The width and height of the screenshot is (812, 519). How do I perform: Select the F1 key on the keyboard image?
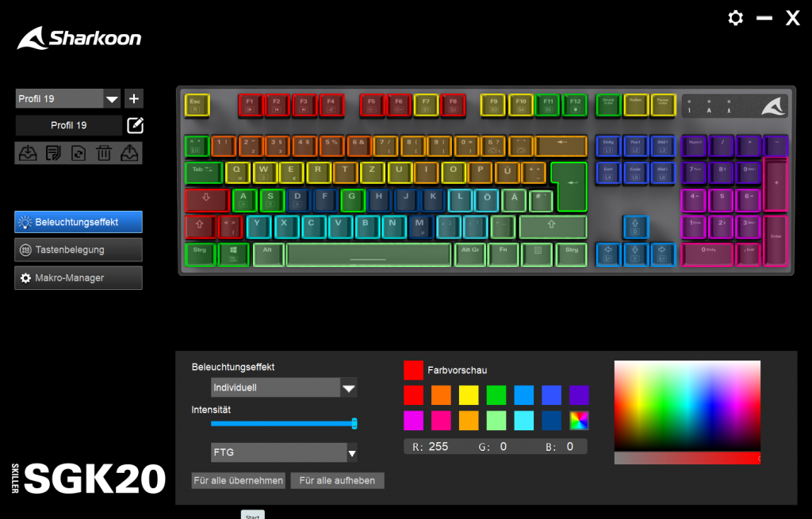251,105
